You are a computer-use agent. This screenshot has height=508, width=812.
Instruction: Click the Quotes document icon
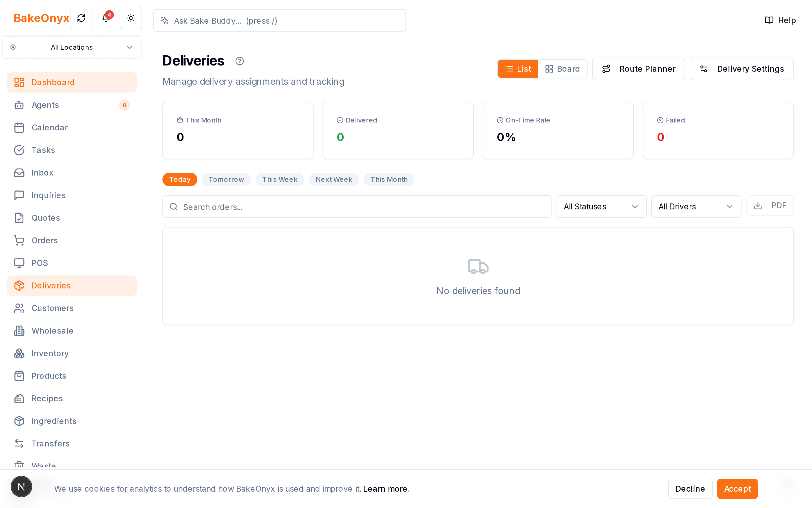[19, 218]
